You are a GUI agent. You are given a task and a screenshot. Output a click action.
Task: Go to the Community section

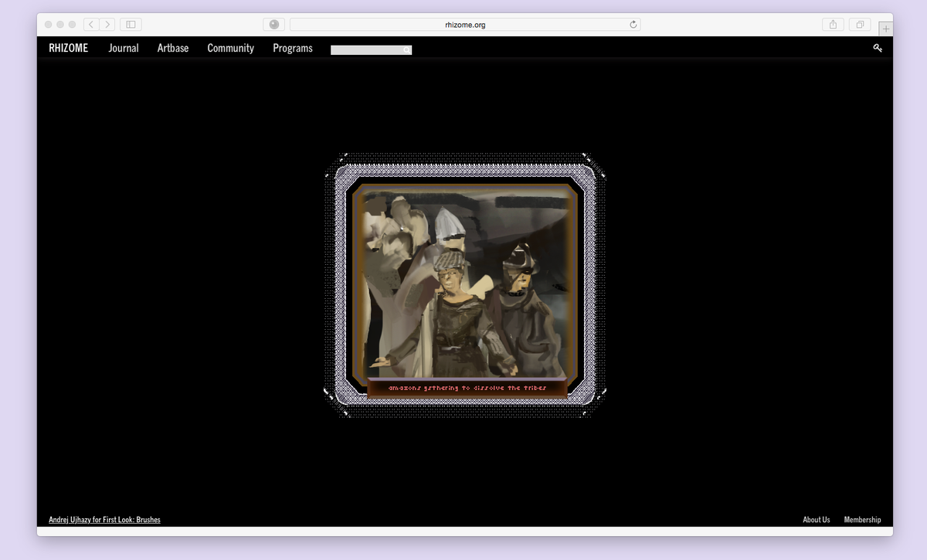pyautogui.click(x=230, y=48)
